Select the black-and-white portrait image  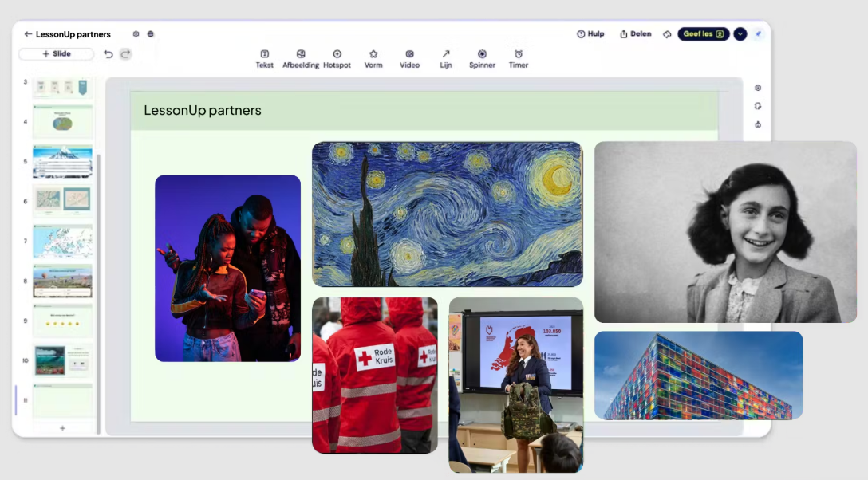click(725, 232)
